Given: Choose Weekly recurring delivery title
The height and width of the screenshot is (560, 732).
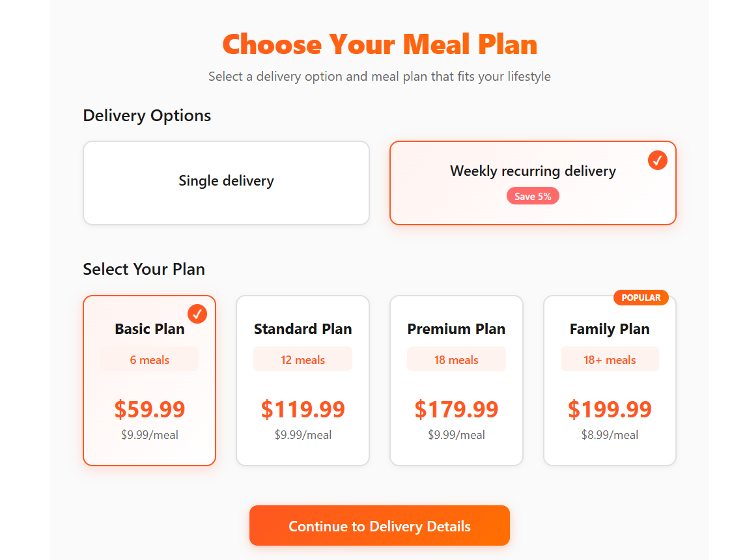Looking at the screenshot, I should [533, 171].
